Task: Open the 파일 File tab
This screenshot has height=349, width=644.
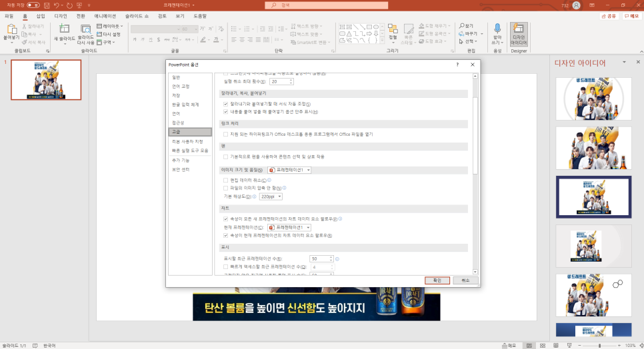Action: [x=9, y=16]
